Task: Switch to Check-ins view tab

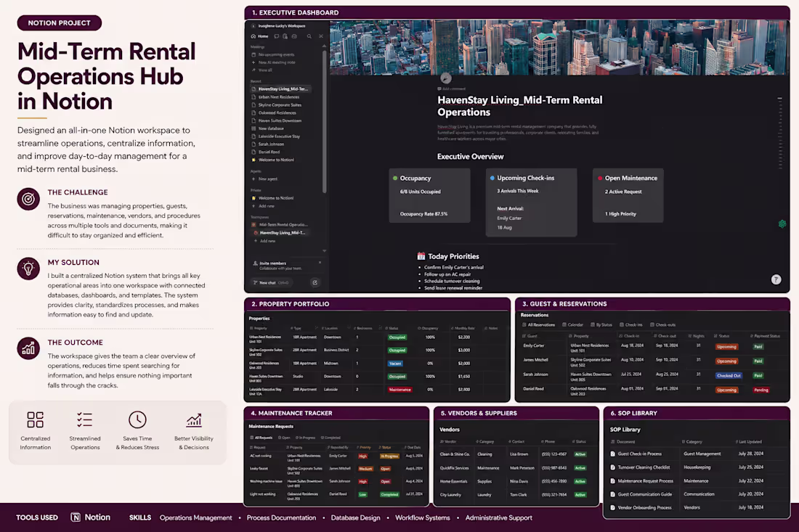Action: pyautogui.click(x=630, y=325)
